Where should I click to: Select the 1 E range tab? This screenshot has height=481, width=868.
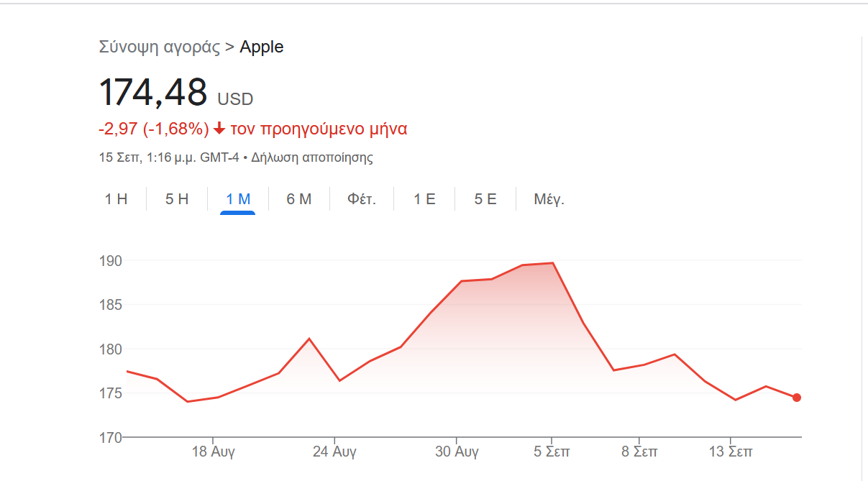click(x=424, y=199)
